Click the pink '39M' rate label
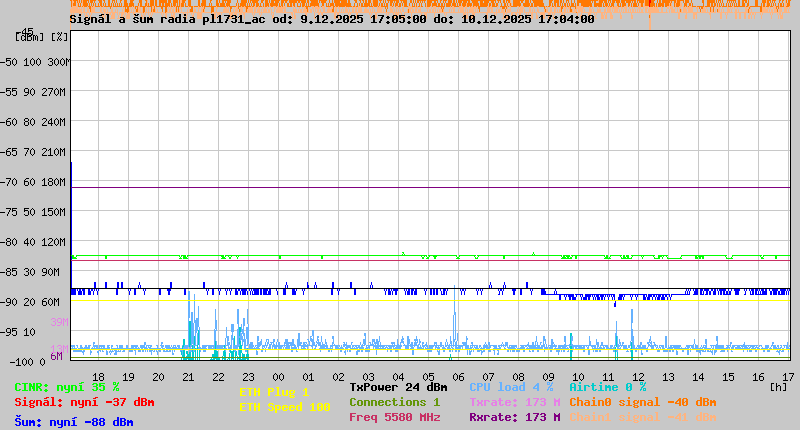Screen dimensions: 800x430 59,322
